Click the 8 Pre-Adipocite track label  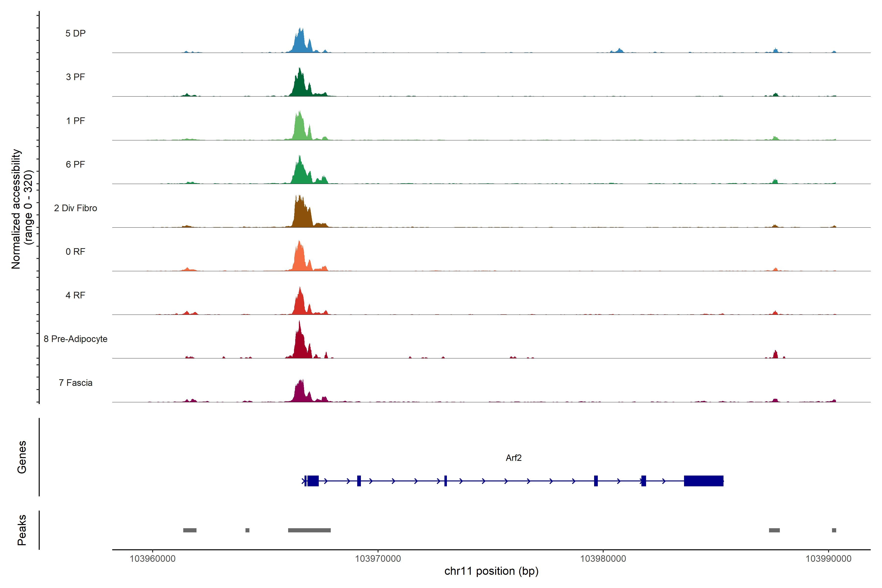click(75, 339)
